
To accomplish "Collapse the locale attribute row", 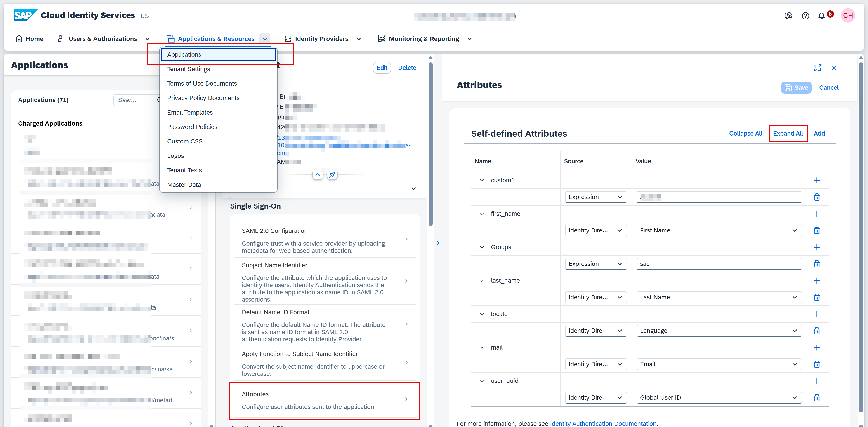I will click(x=482, y=314).
